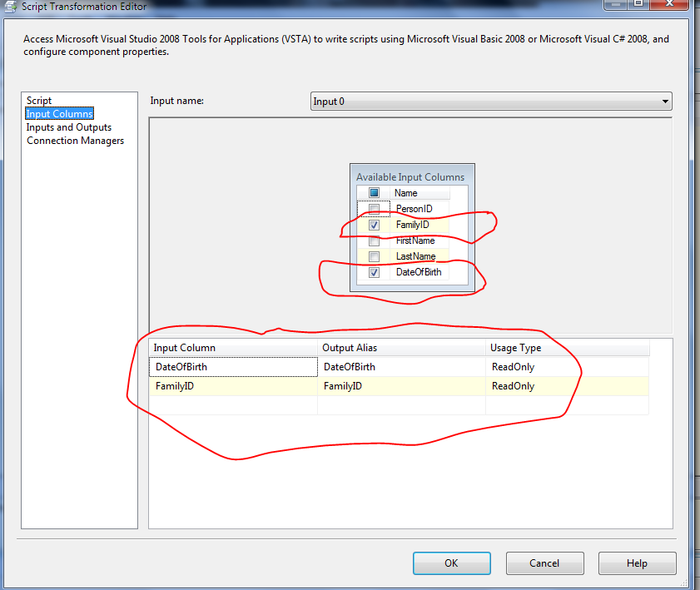
Task: Check the PersonID input column
Action: point(374,208)
